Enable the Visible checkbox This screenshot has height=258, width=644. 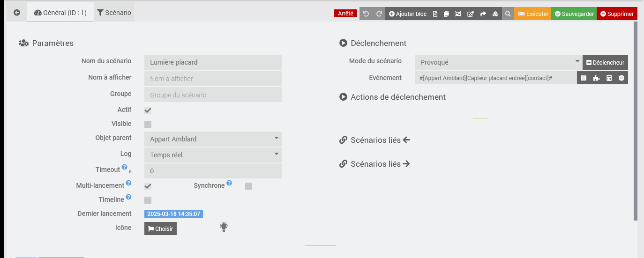point(148,124)
